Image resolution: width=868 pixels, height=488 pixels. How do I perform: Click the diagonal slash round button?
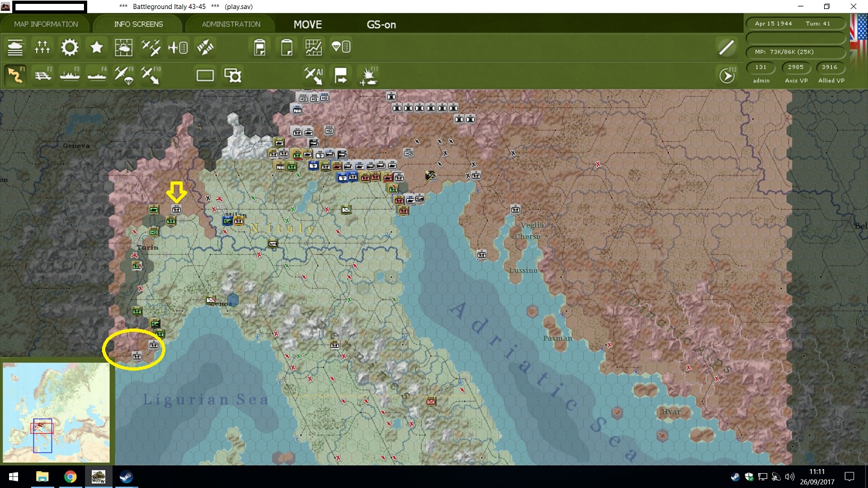727,47
